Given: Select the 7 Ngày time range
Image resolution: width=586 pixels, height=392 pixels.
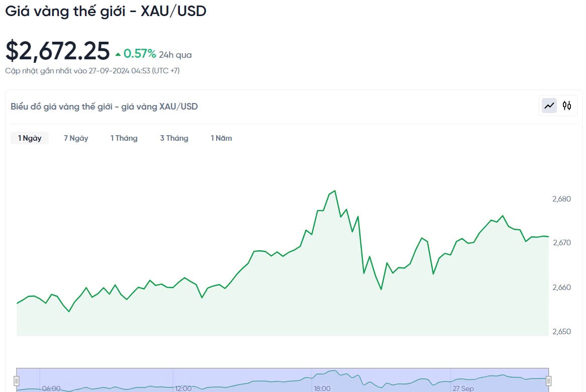Looking at the screenshot, I should coord(76,138).
